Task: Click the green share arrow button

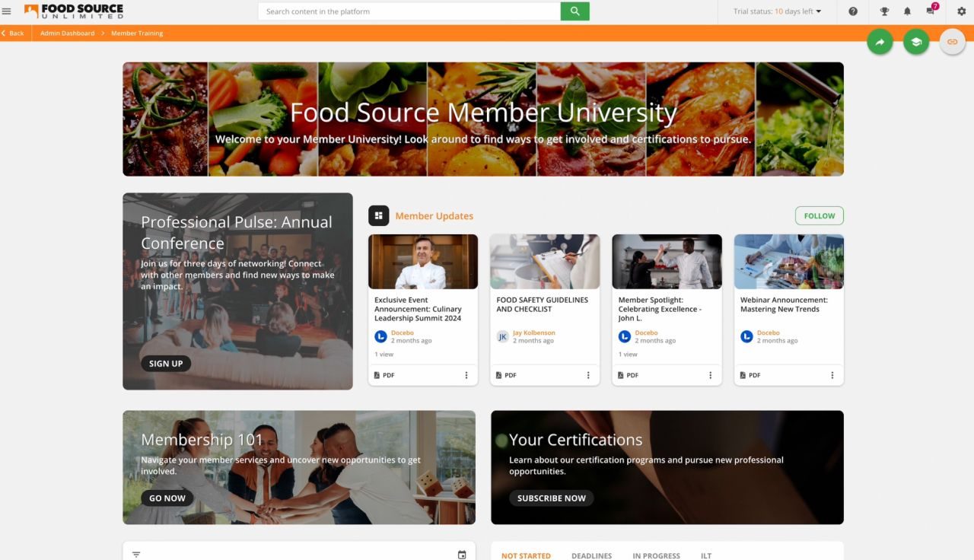Action: pos(880,42)
